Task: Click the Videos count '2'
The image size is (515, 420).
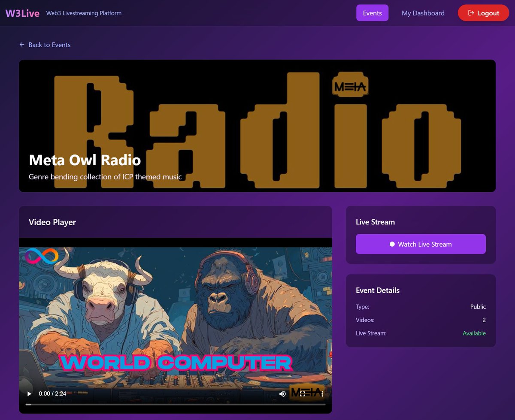Action: [x=484, y=320]
